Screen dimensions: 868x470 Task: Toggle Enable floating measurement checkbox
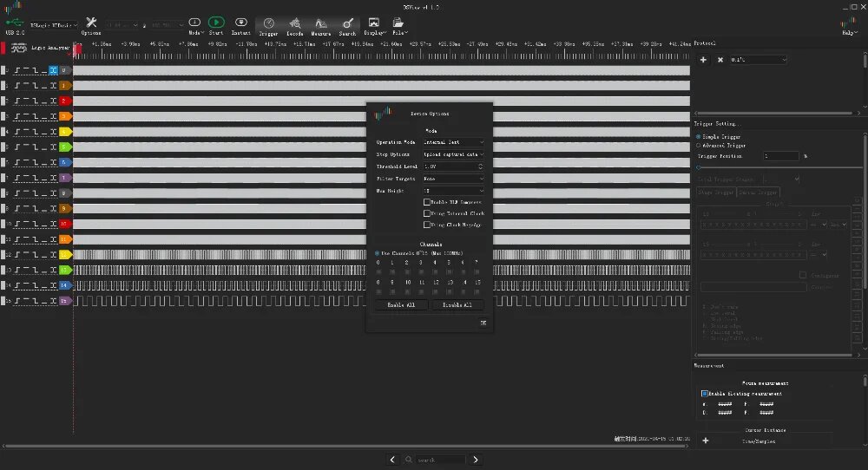(705, 394)
